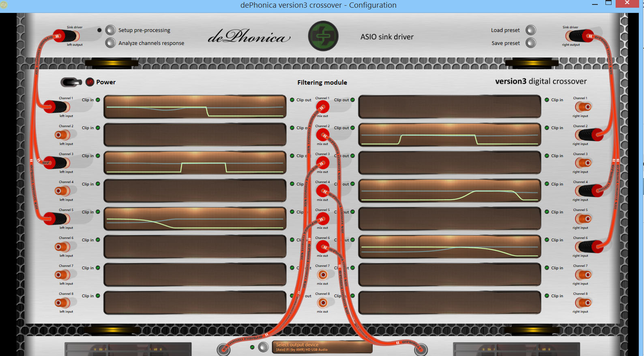This screenshot has width=644, height=356.
Task: Click Channel 8 right Clip in LED
Action: pyautogui.click(x=547, y=296)
